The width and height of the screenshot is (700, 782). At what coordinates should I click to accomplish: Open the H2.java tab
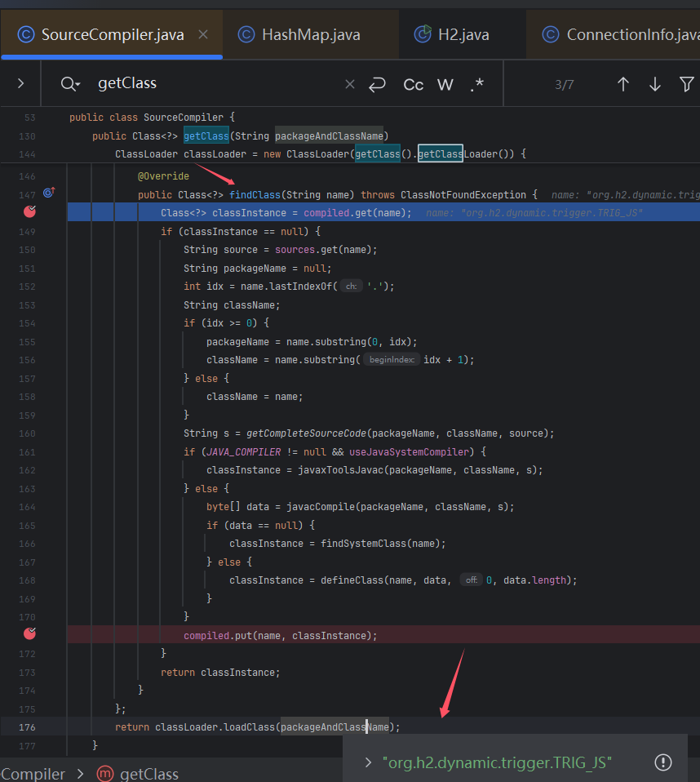[x=463, y=34]
